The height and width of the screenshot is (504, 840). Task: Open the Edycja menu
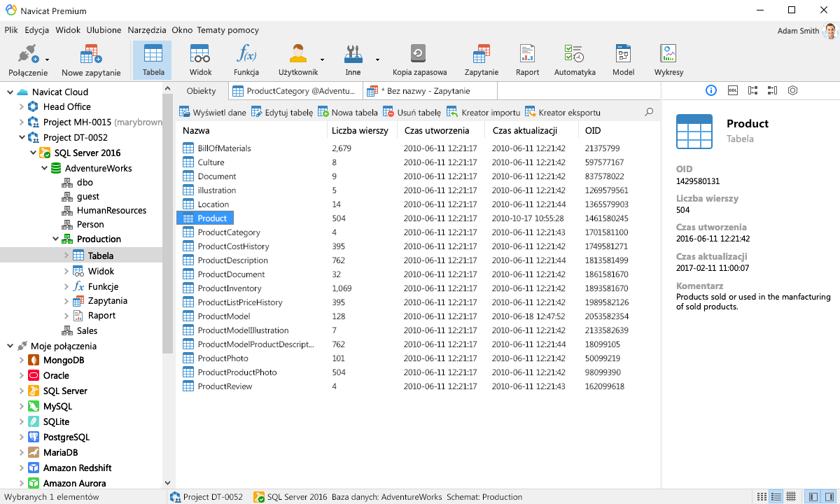click(x=36, y=30)
